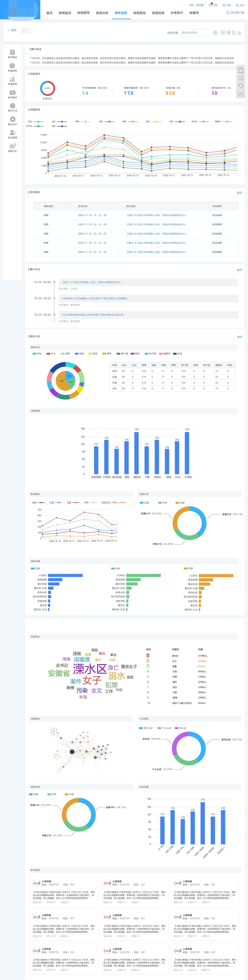Viewport: 248px width, 980px height.
Task: Toggle 论坛 series in 传播趋势 legend
Action: (x=59, y=122)
